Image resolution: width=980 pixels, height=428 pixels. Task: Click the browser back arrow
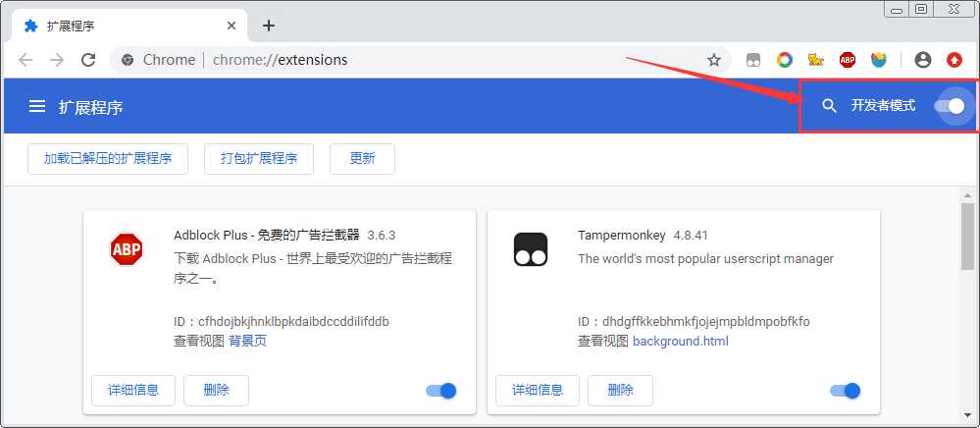click(x=25, y=60)
